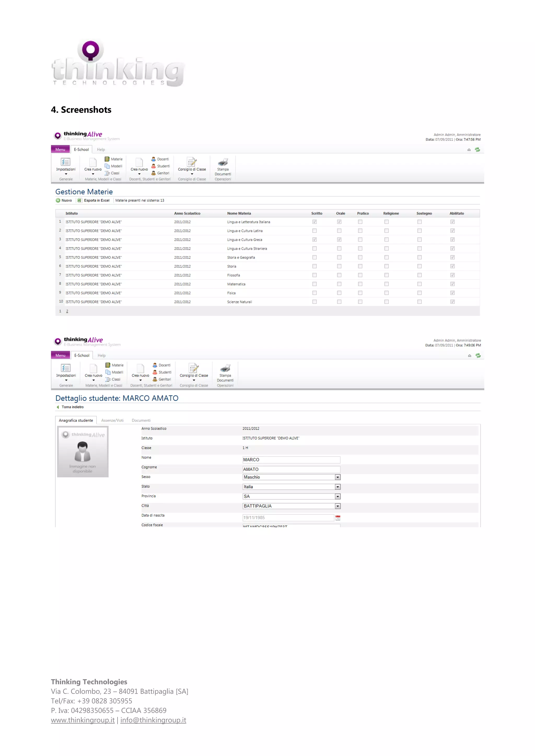Open the Help tab in the upper screenshot
The height and width of the screenshot is (756, 535).
tap(101, 150)
